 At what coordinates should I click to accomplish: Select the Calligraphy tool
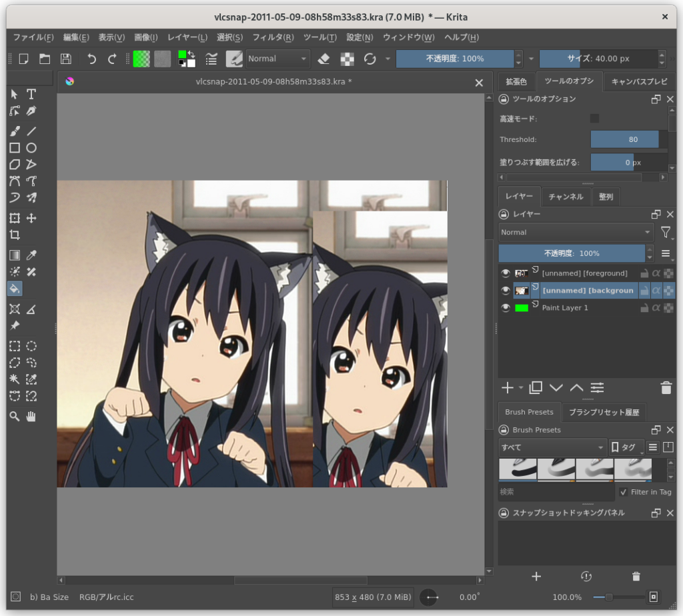pos(31,111)
